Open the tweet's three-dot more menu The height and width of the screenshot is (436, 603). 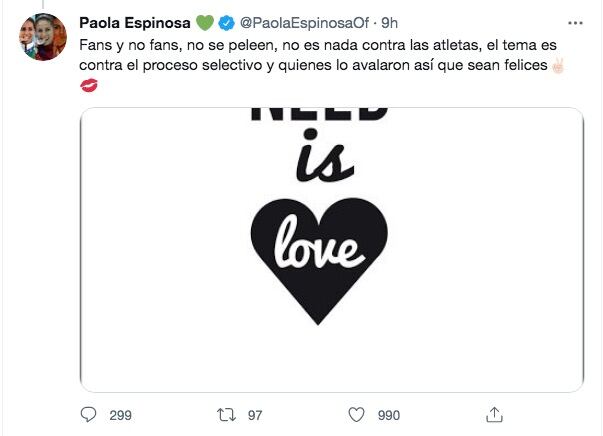pos(574,22)
